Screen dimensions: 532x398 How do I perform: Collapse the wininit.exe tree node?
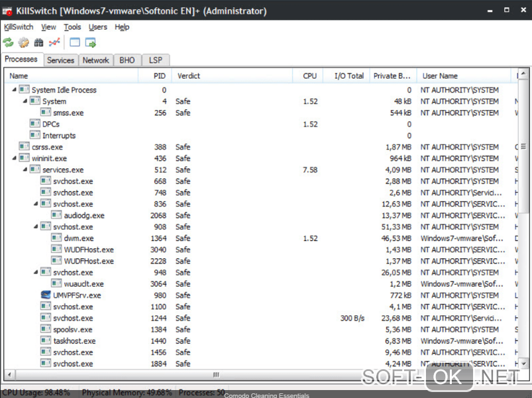(x=15, y=158)
